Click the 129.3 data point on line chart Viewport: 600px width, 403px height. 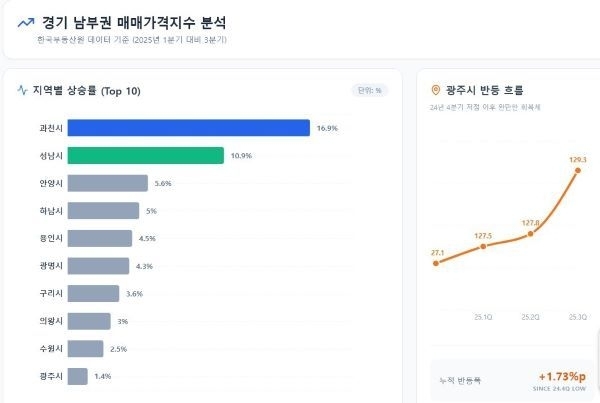coord(578,171)
